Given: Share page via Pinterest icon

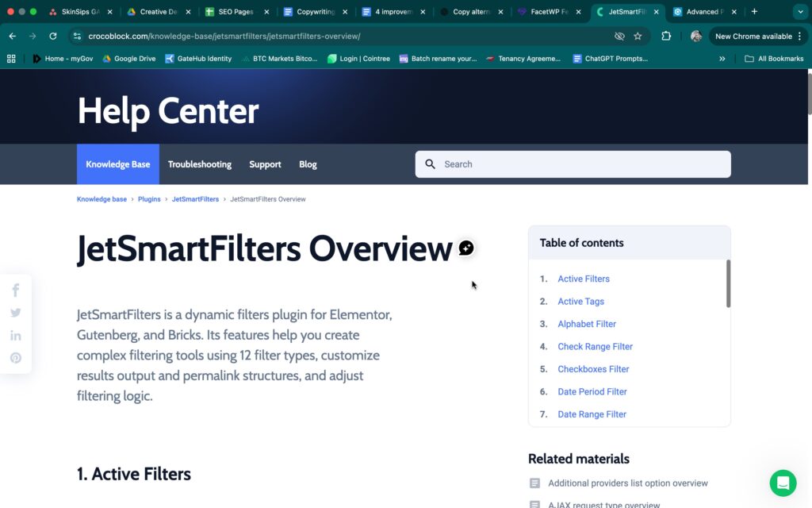Looking at the screenshot, I should tap(16, 358).
